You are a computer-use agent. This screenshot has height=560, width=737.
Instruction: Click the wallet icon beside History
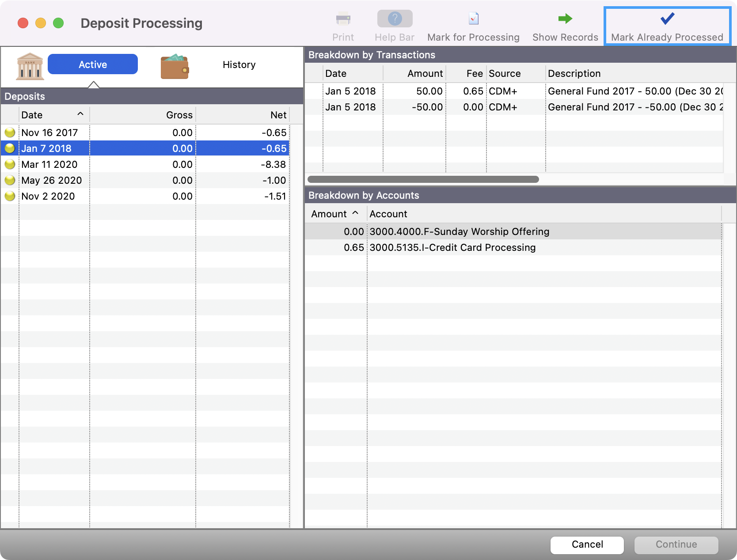[175, 66]
